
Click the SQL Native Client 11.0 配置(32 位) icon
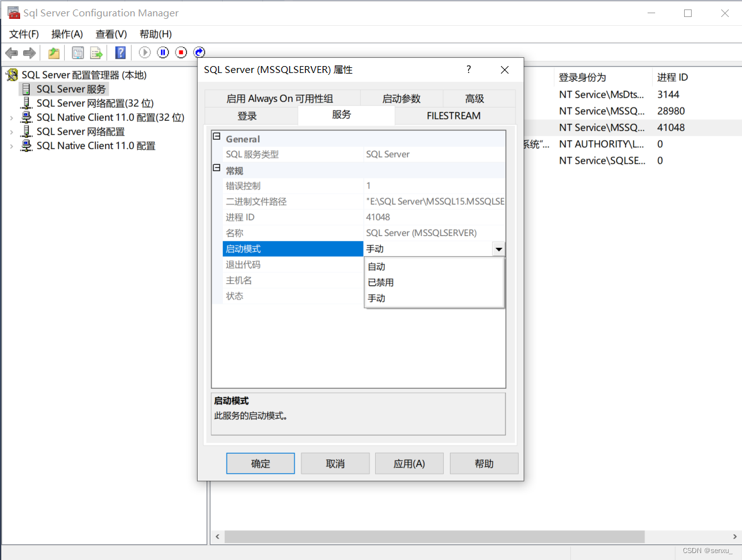coord(26,117)
